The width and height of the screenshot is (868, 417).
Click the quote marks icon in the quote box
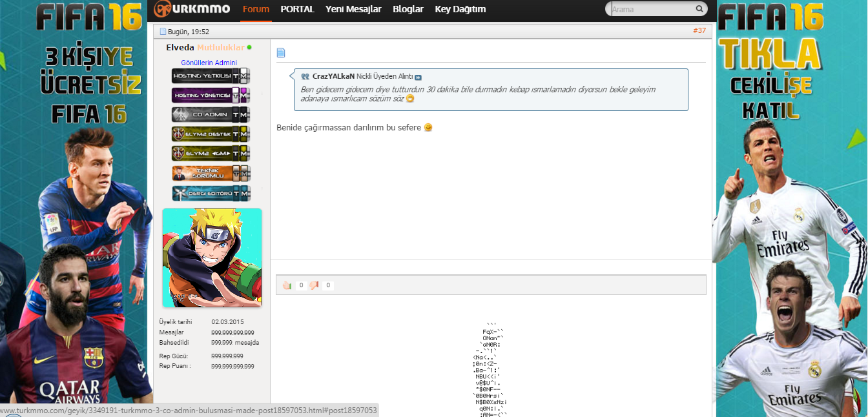[305, 76]
